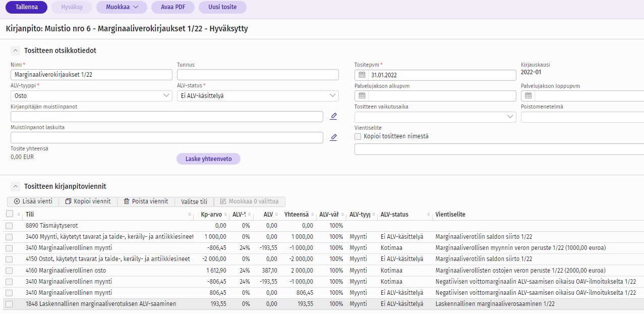Collapse the Tositteen otsikkotiedot section
Screen dimensions: 644x314
(15, 50)
